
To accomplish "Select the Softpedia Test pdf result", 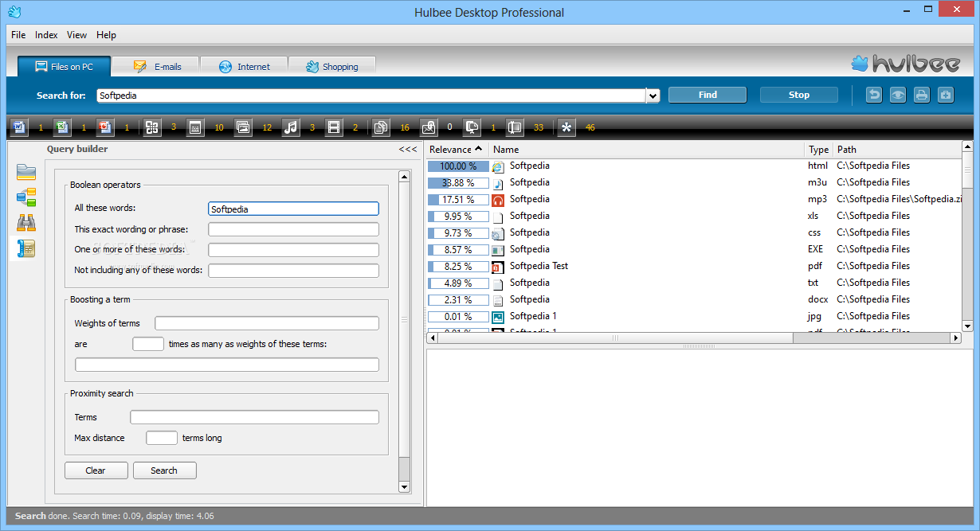I will pos(693,266).
